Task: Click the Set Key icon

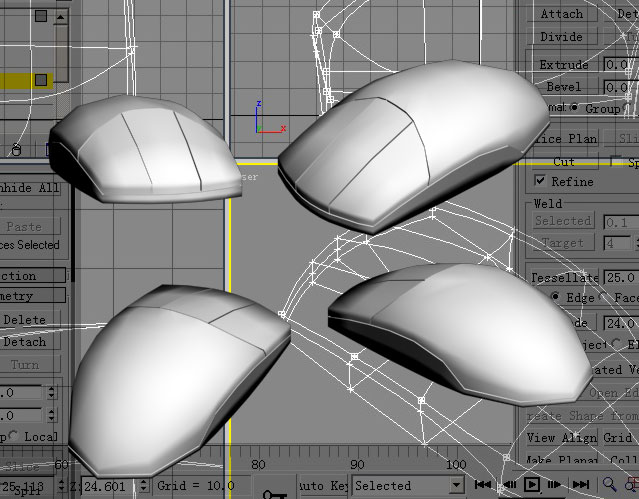Action: pos(275,490)
